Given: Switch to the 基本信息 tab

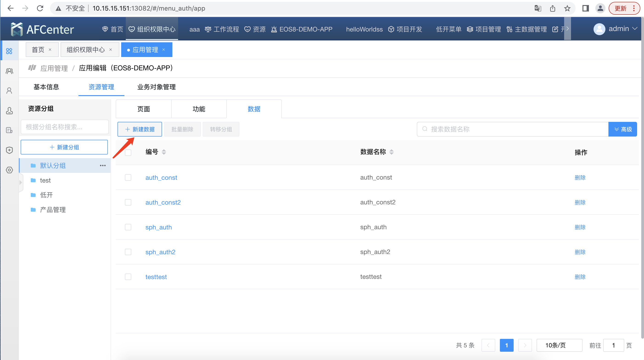Looking at the screenshot, I should [46, 87].
